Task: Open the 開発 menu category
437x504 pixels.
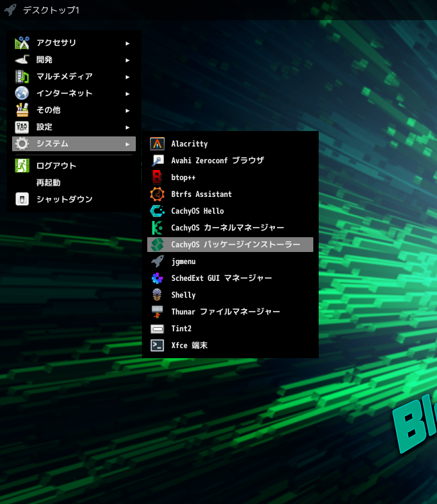Action: tap(74, 60)
